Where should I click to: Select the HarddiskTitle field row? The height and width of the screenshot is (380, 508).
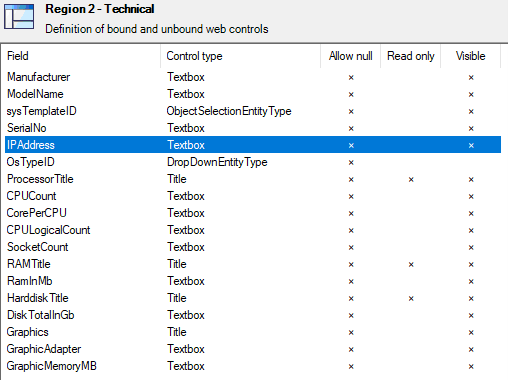[253, 298]
